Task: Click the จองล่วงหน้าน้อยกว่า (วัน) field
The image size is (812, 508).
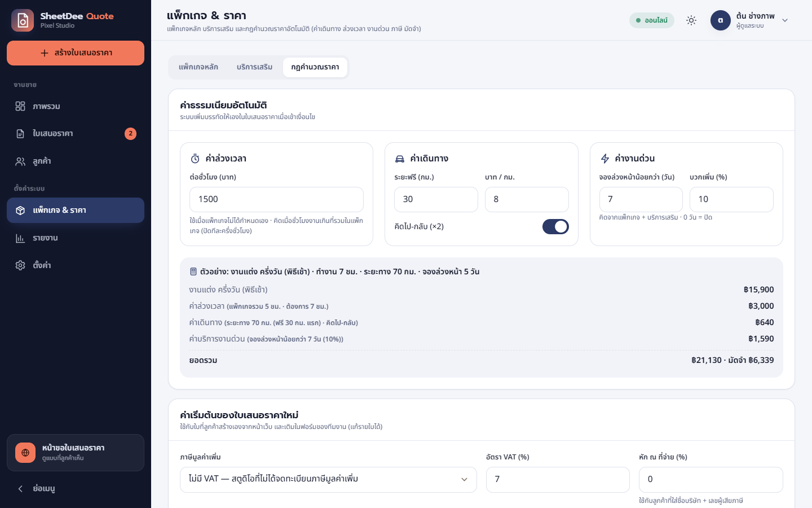Action: point(641,199)
